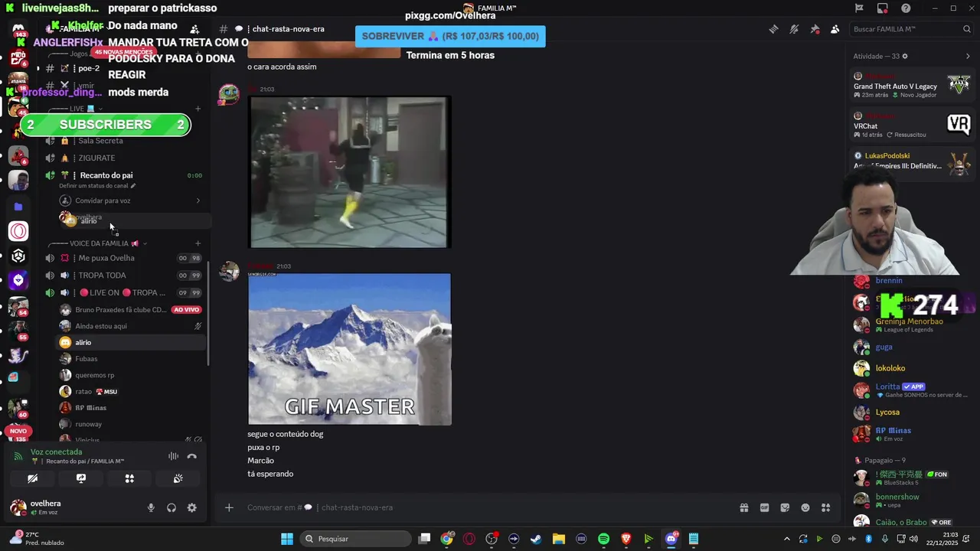980x551 pixels.
Task: Add channel to VOICE DA FAMÍLIA category
Action: (198, 243)
